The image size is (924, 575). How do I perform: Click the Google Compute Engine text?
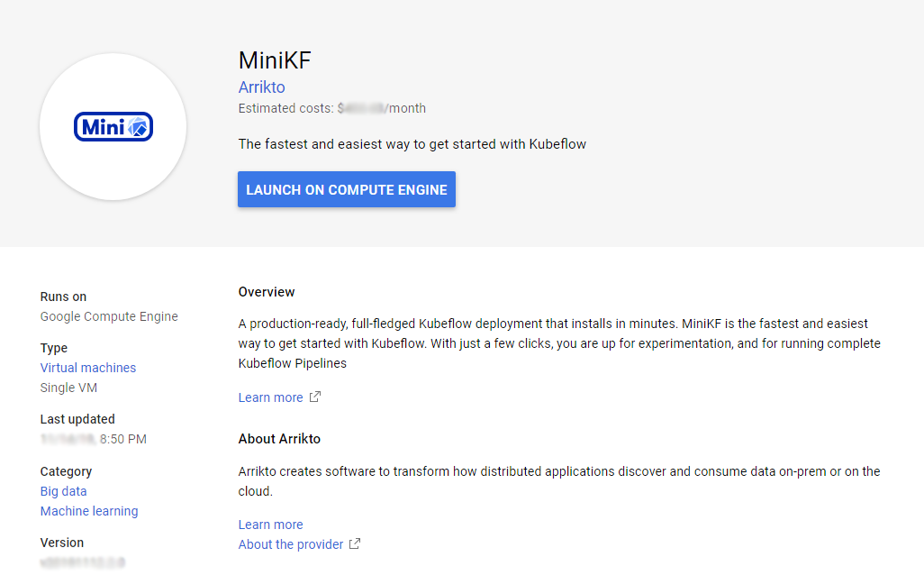tap(109, 316)
